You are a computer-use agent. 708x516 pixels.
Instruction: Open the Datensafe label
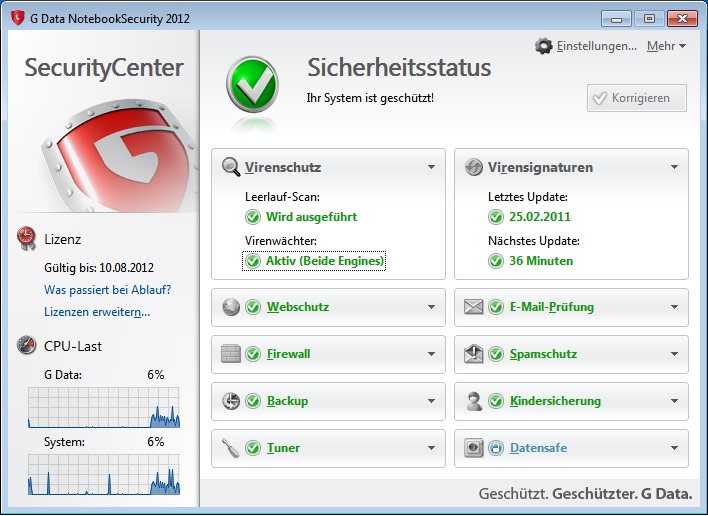click(538, 448)
